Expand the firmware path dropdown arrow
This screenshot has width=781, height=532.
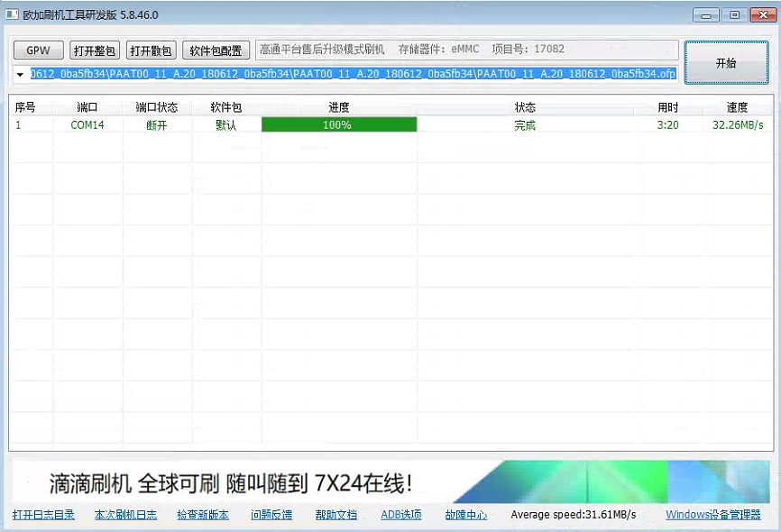click(x=20, y=74)
